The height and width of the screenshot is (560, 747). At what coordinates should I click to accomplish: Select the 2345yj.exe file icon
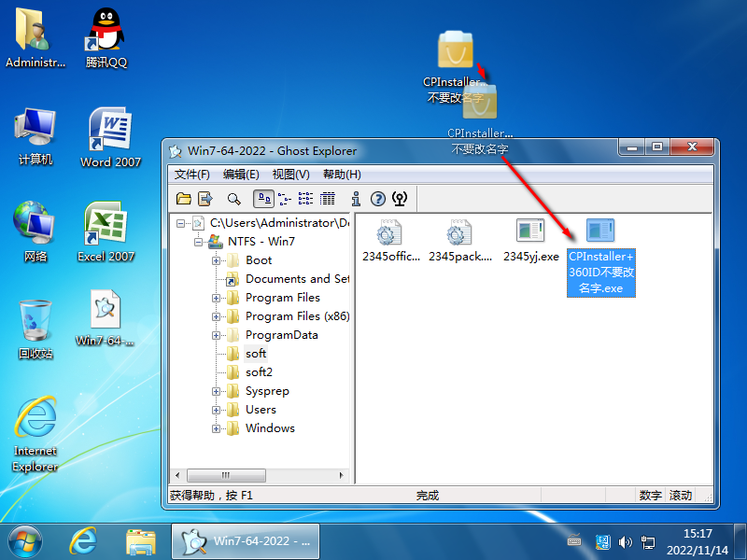tap(530, 231)
